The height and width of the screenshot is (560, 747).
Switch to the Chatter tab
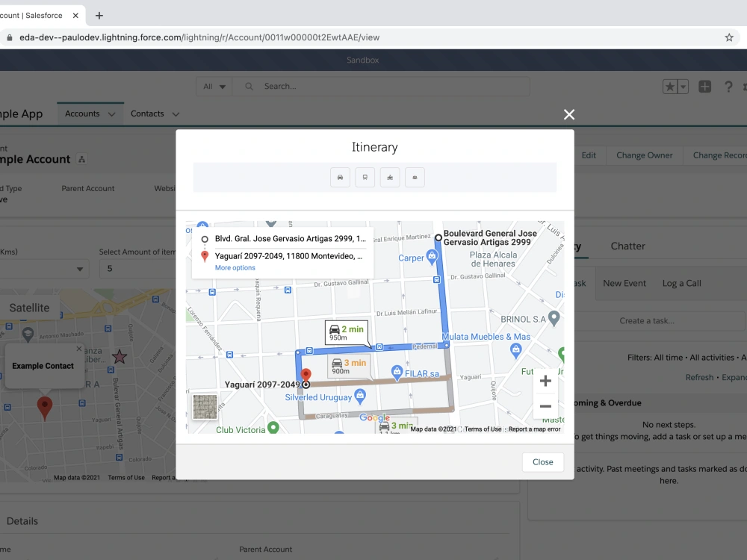[x=628, y=246]
